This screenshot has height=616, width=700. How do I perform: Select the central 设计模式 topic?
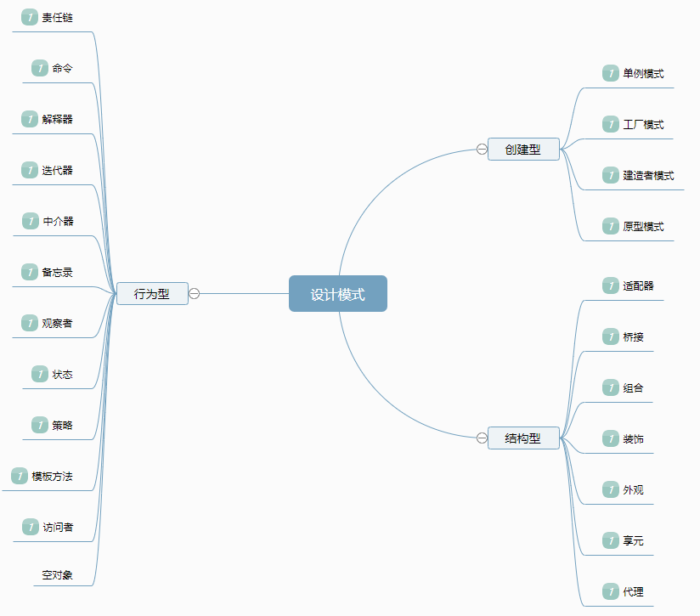337,294
